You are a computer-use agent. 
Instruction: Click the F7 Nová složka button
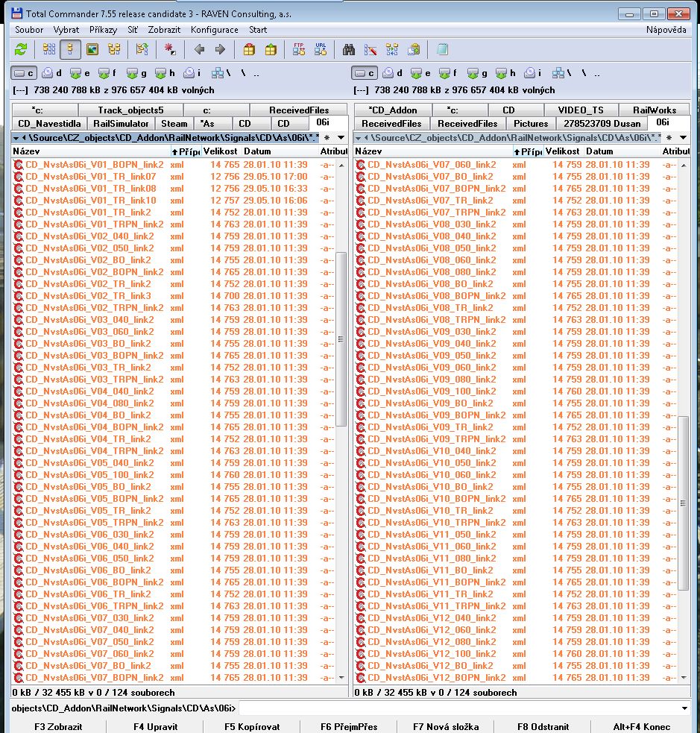[x=446, y=727]
